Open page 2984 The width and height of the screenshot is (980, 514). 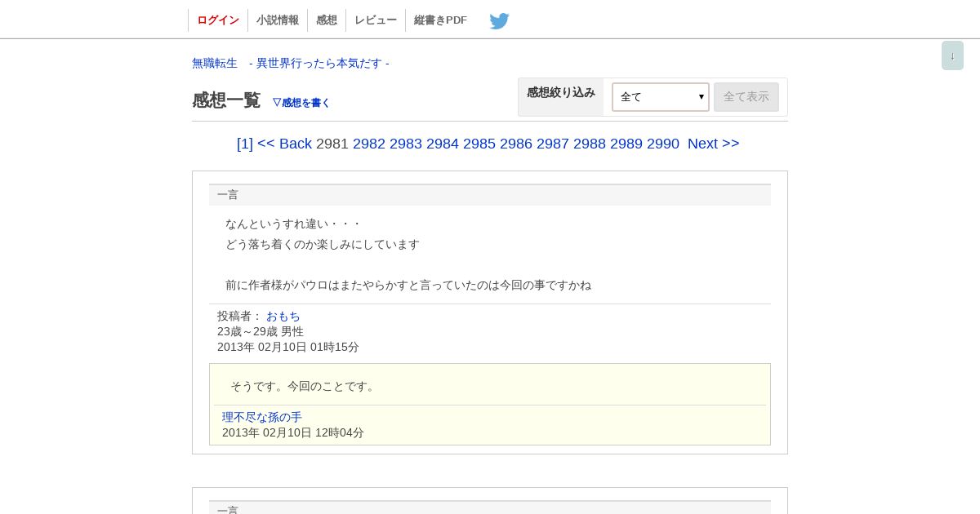click(443, 144)
